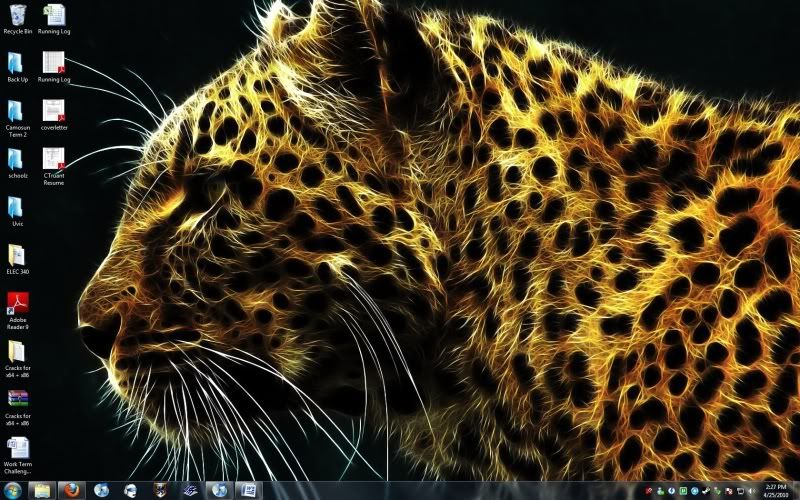Open the Work Term Challeng... Word document

point(17,455)
